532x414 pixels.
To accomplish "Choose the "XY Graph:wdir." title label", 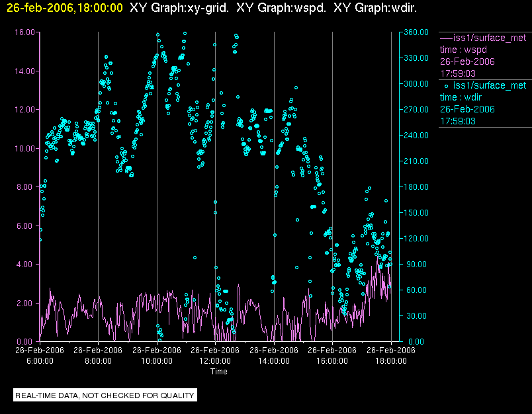I will point(375,8).
